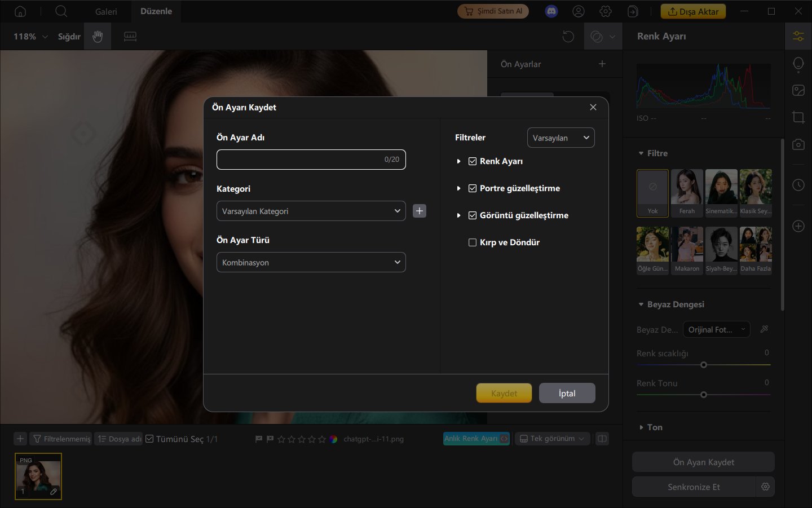Image resolution: width=812 pixels, height=508 pixels.
Task: Open the crop tool in the right sidebar
Action: 798,117
